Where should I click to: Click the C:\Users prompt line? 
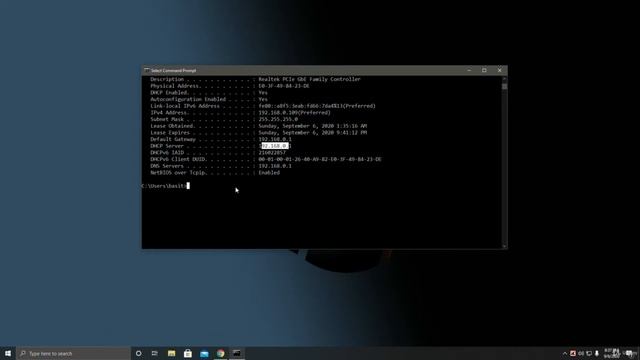(165, 186)
